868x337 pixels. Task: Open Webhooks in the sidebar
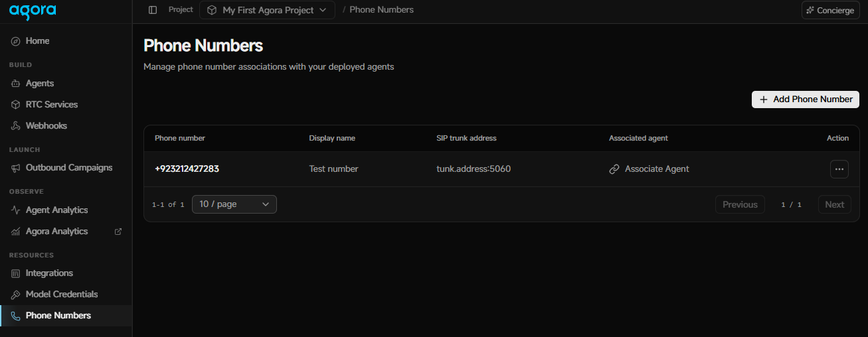(66, 126)
